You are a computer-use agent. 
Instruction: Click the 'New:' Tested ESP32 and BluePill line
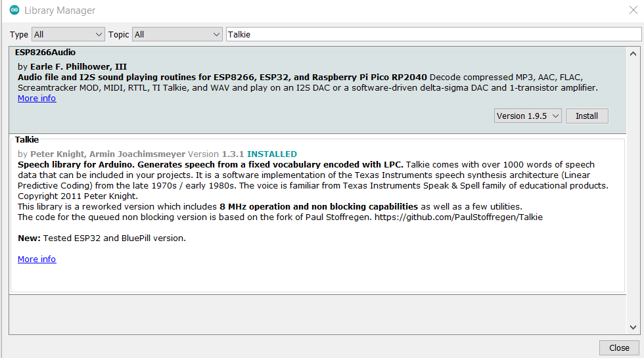click(101, 238)
